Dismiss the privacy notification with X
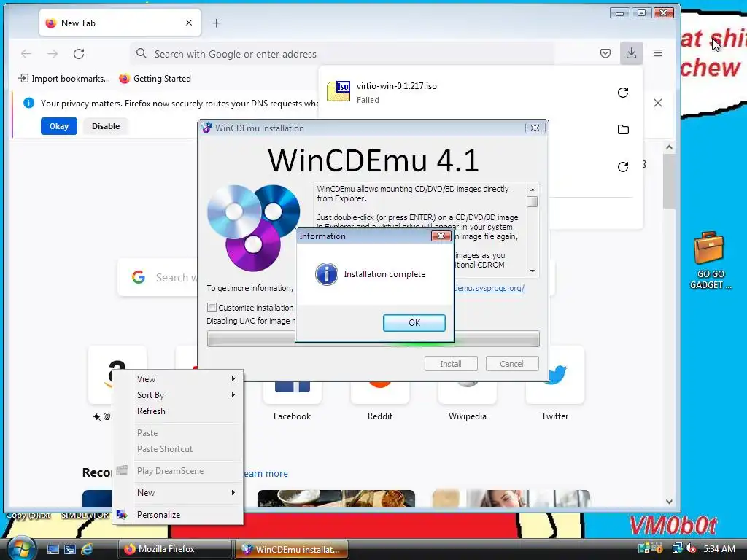747x560 pixels. [x=658, y=103]
